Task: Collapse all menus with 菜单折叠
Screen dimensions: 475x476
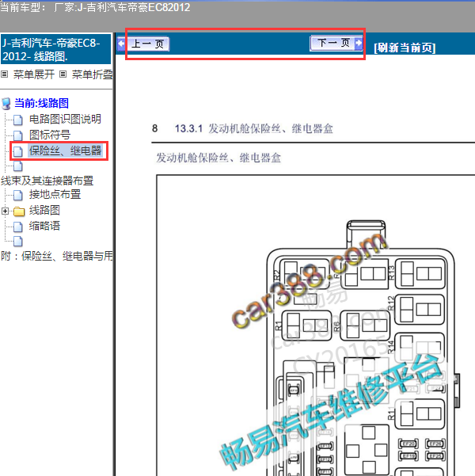Action: 93,74
